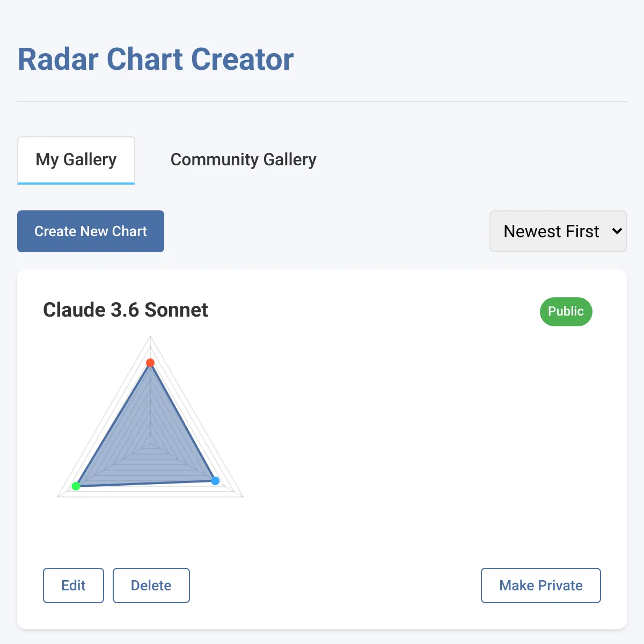
Task: Edit the Claude 3.6 Sonnet chart
Action: pos(74,586)
